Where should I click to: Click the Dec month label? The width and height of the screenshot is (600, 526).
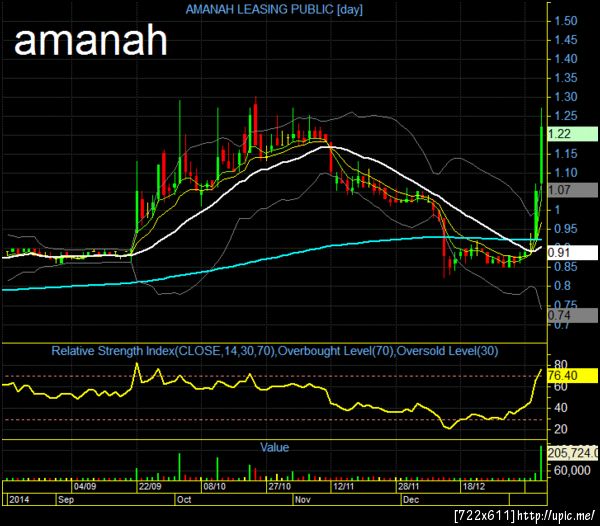411,499
